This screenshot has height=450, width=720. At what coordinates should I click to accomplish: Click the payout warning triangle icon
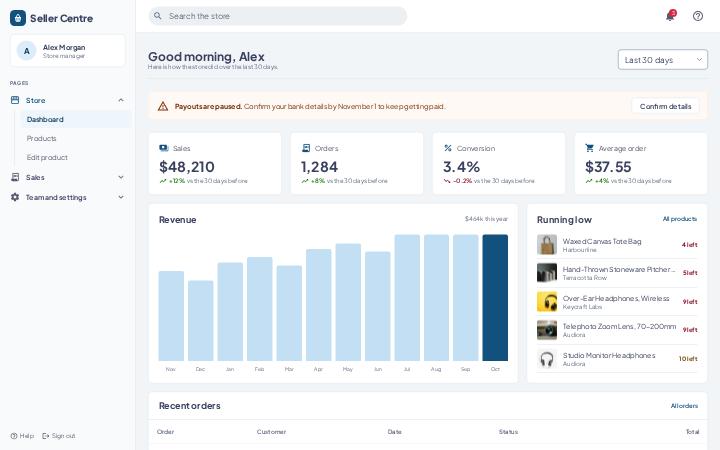[x=163, y=107]
